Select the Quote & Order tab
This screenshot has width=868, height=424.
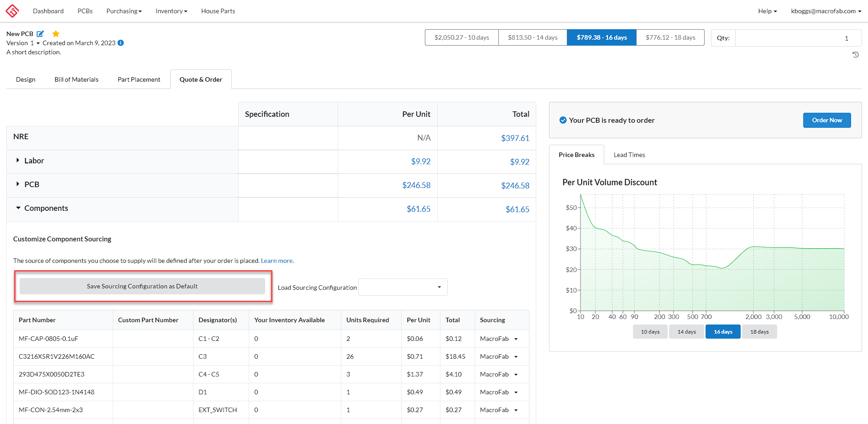click(201, 79)
